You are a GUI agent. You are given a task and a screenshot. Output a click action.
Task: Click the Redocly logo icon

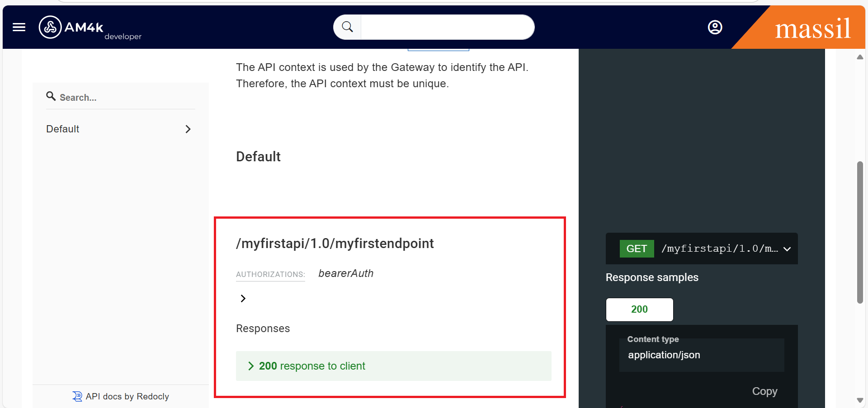(x=77, y=396)
